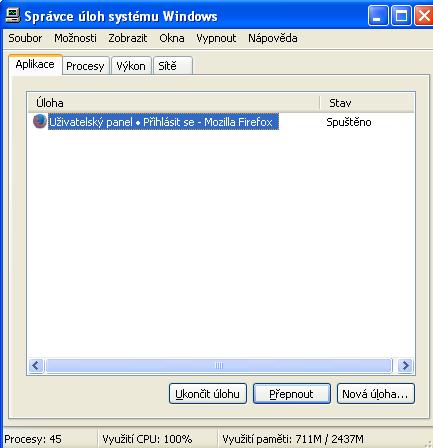Open the Vypnout menu
Viewport: 433px width, 448px height.
[x=216, y=38]
